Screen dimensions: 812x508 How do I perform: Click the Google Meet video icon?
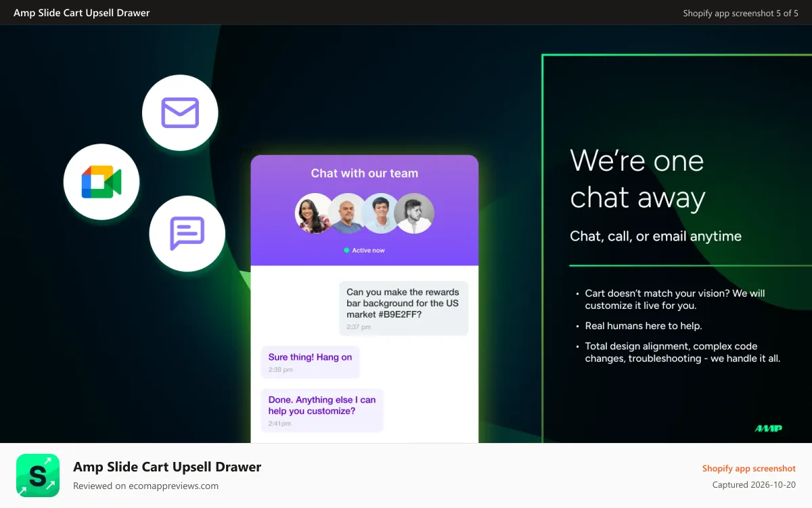pyautogui.click(x=101, y=182)
